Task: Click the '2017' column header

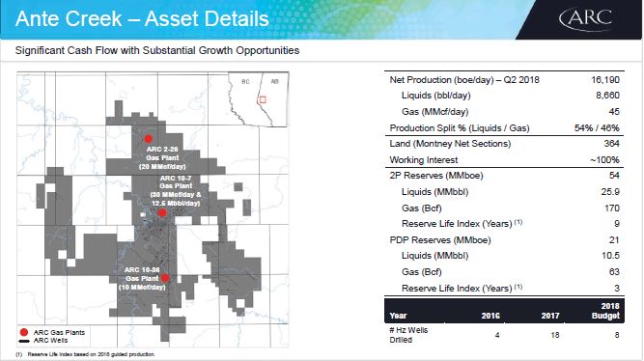Action: (550, 316)
